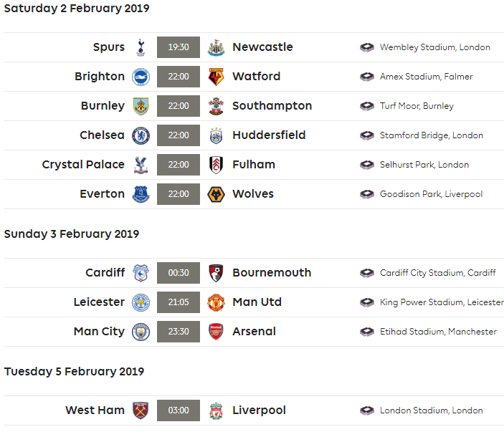
Task: Click the Watford club badge
Action: [216, 77]
